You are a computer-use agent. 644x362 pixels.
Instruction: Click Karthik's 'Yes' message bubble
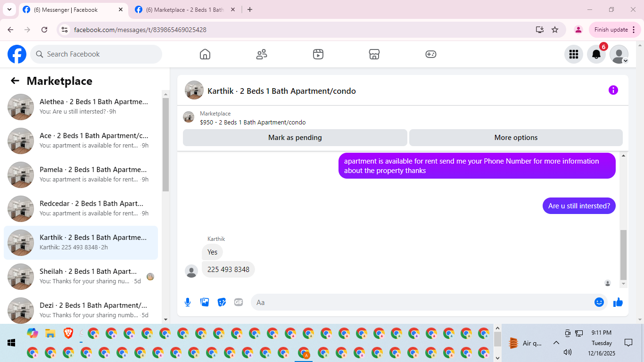213,252
